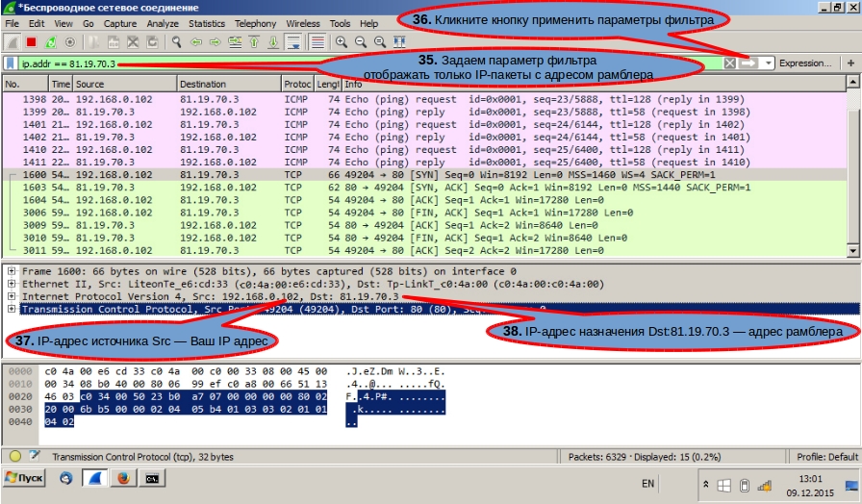Toggle packet list colorization
This screenshot has height=504, width=862.
[317, 42]
